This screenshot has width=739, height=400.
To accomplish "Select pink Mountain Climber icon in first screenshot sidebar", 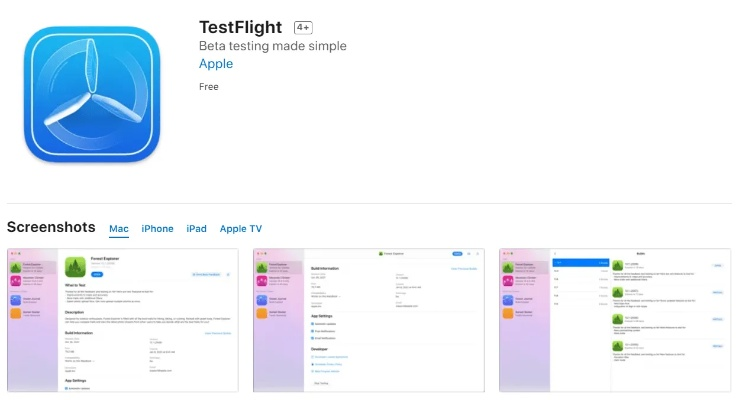I will (14, 281).
